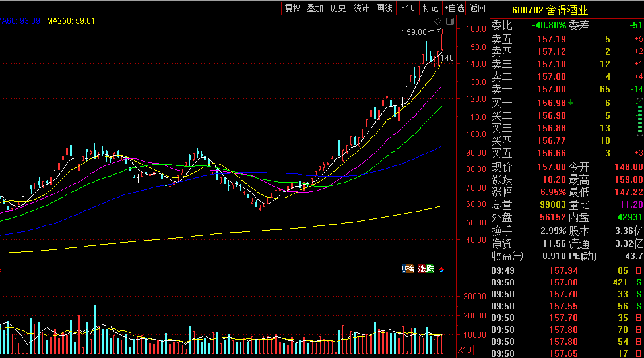The width and height of the screenshot is (644, 358).
Task: Open the F10 company info
Action: 408,8
